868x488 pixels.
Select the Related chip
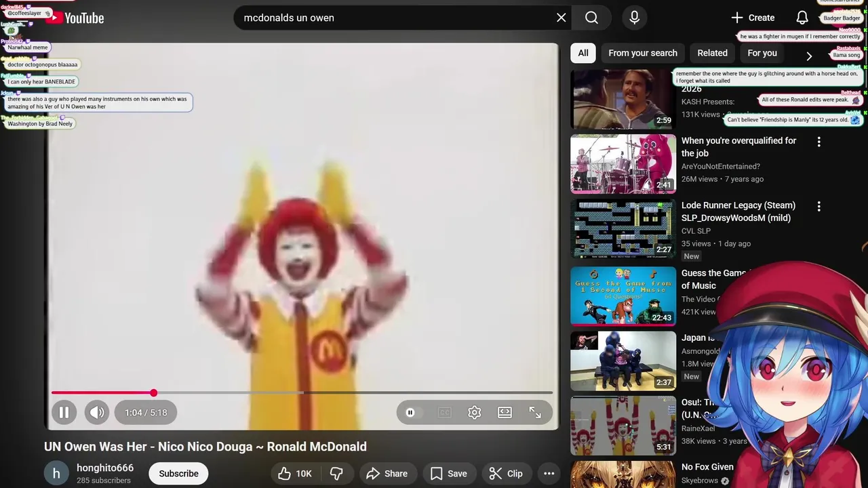(x=712, y=53)
